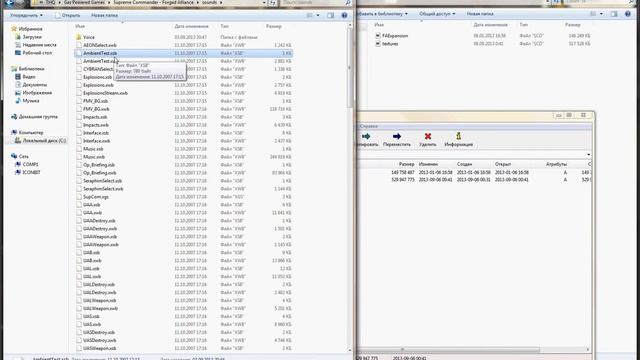Click Удалить delete button in 7-Zip
640x360 pixels.
428,139
